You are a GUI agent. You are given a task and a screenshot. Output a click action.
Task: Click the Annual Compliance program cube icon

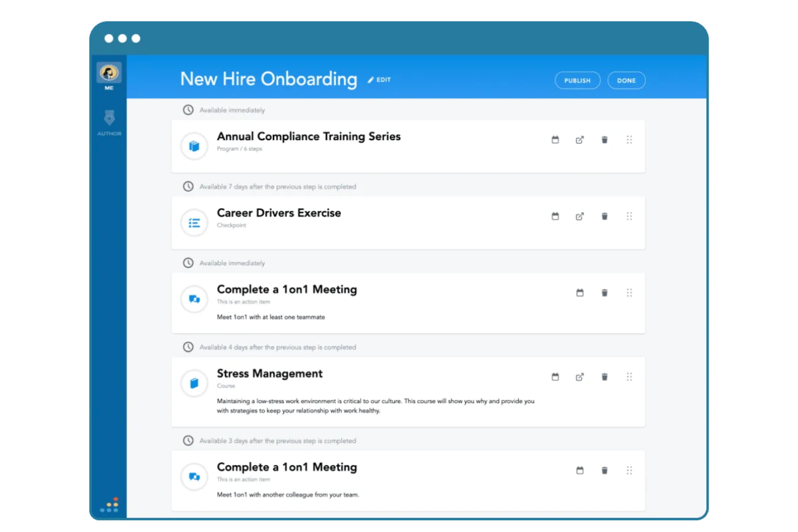coord(194,146)
